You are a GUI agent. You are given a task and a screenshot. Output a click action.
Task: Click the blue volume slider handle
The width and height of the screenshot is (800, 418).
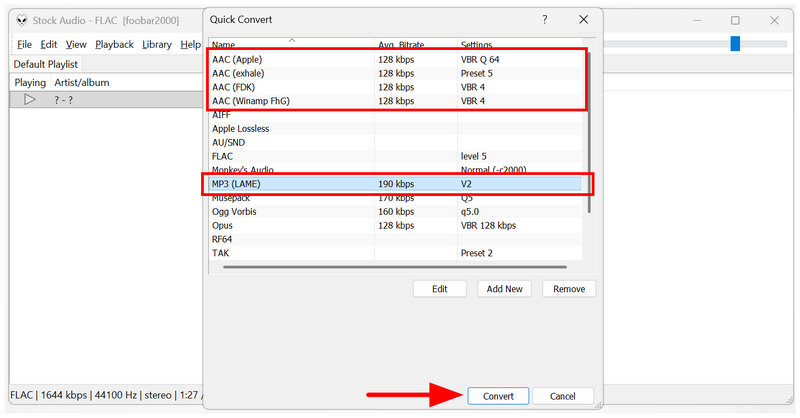point(735,43)
